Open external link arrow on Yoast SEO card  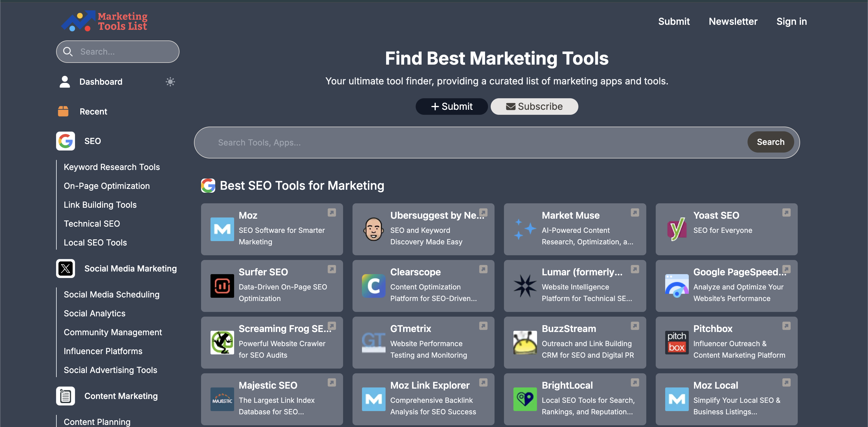(x=786, y=212)
